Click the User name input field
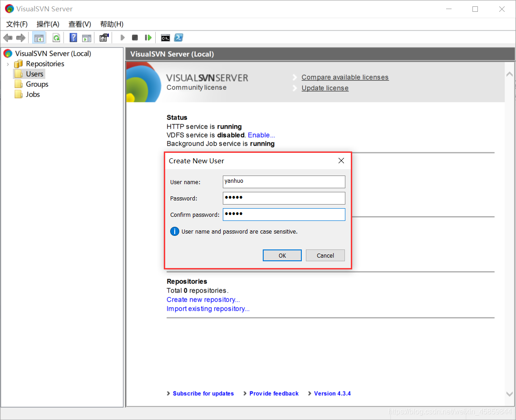516x420 pixels. (284, 182)
